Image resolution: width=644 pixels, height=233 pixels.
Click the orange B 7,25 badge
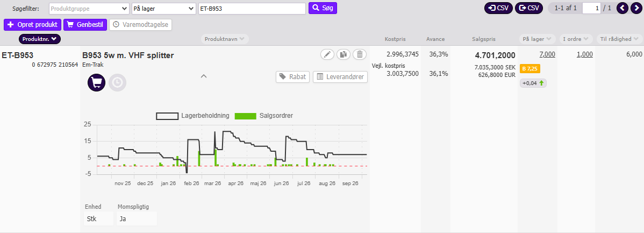click(x=530, y=69)
